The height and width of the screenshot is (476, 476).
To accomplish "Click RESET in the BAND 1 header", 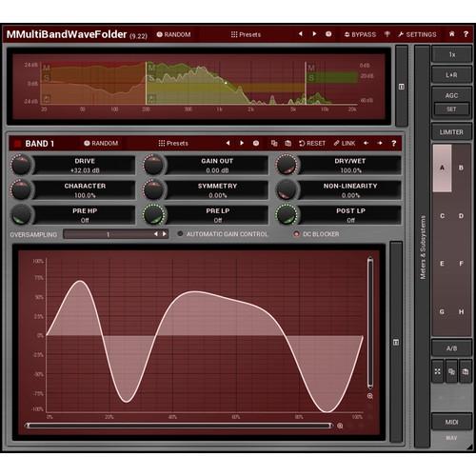I will (312, 143).
